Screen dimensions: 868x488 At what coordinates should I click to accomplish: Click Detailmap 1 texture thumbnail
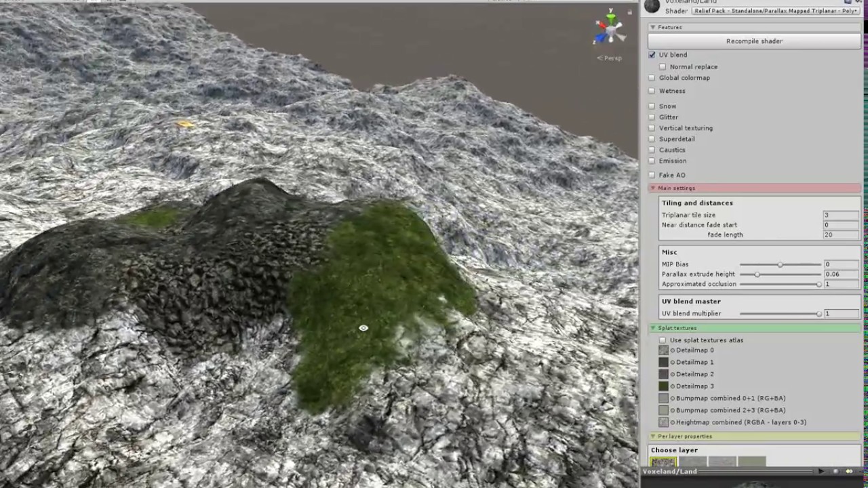tap(664, 363)
